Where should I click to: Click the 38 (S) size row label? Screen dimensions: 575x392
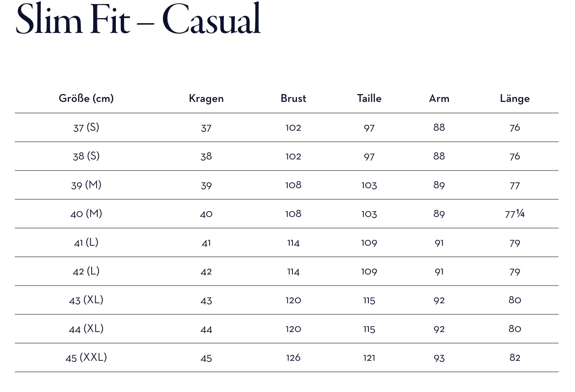[86, 156]
